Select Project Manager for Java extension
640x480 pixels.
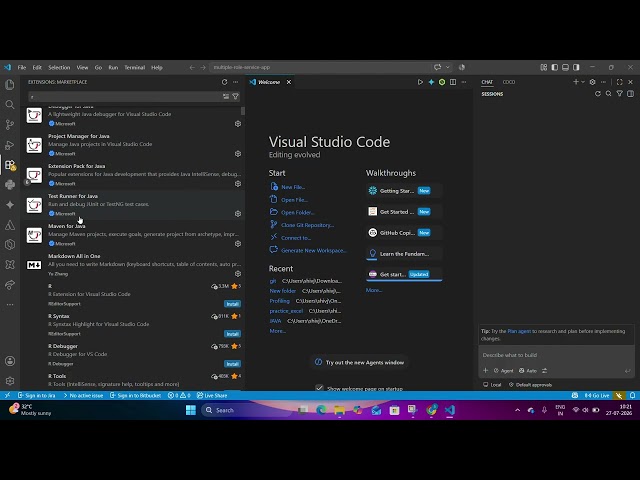[x=134, y=145]
